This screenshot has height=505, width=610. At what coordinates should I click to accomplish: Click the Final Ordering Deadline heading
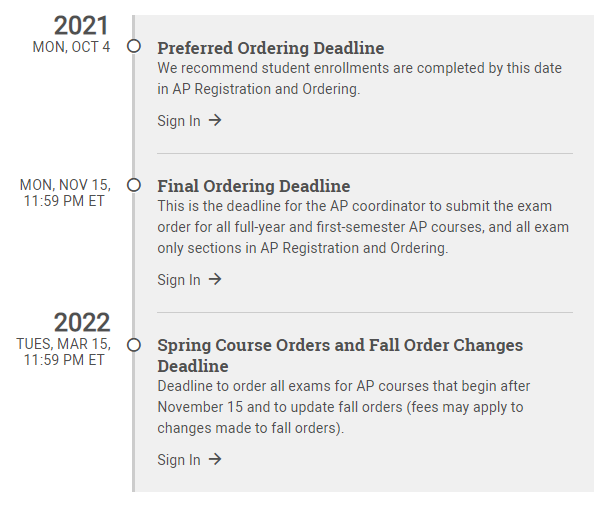click(x=254, y=186)
